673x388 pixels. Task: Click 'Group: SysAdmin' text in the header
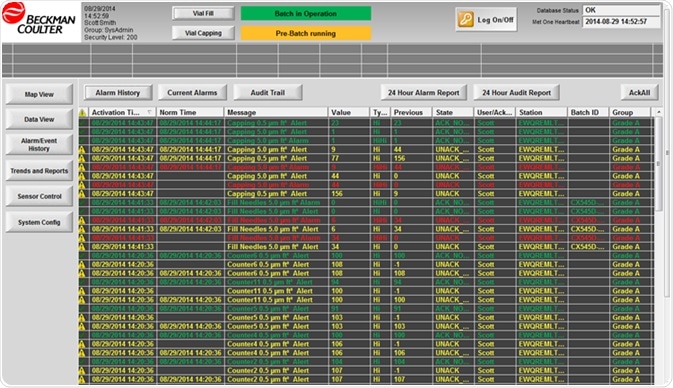tap(109, 30)
